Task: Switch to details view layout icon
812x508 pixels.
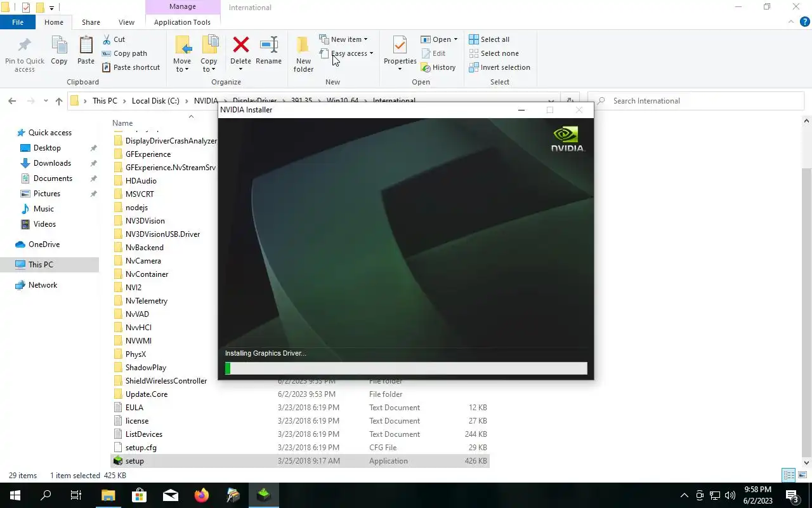Action: [789, 475]
